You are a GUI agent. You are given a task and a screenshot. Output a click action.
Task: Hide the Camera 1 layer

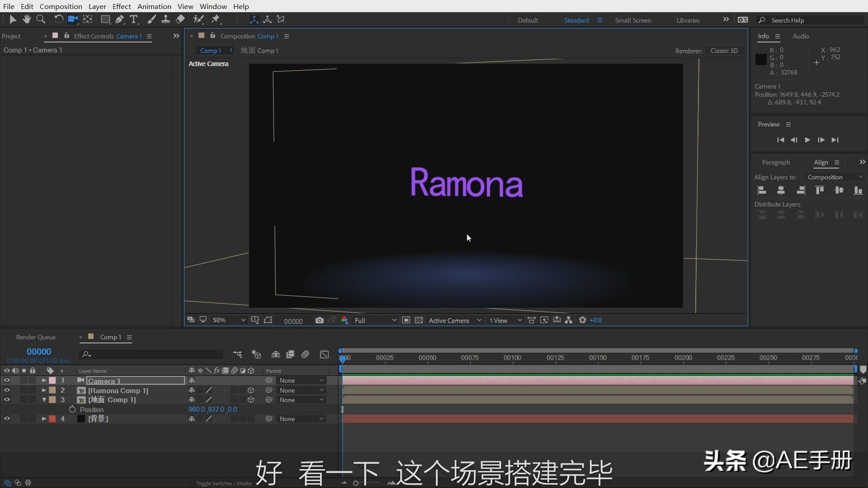7,380
